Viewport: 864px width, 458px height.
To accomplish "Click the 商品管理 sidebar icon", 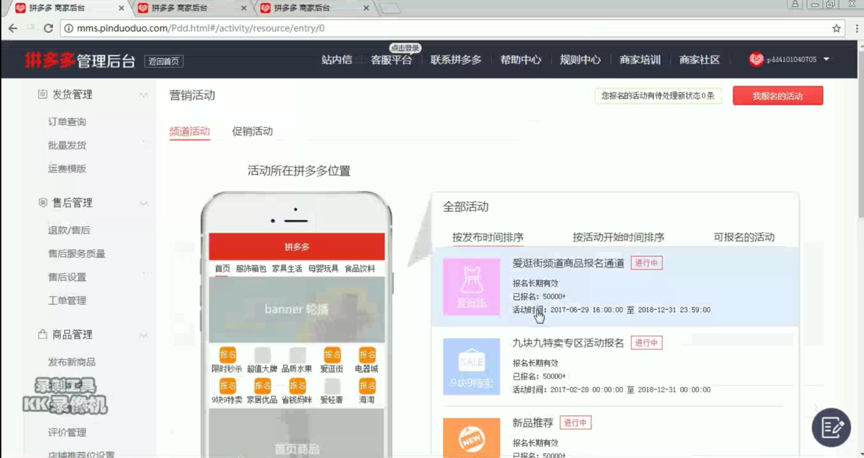I will tap(42, 334).
